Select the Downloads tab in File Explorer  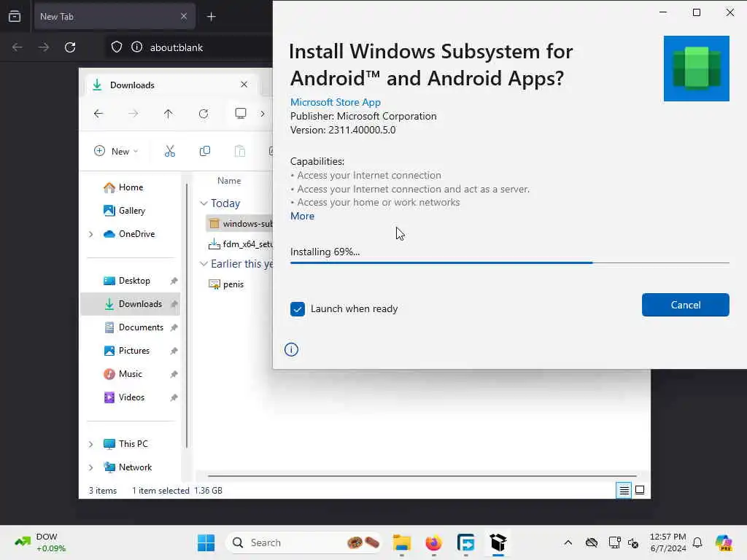tap(171, 85)
